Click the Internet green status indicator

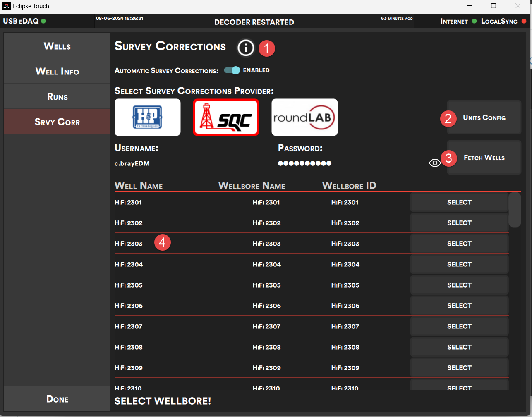(474, 21)
